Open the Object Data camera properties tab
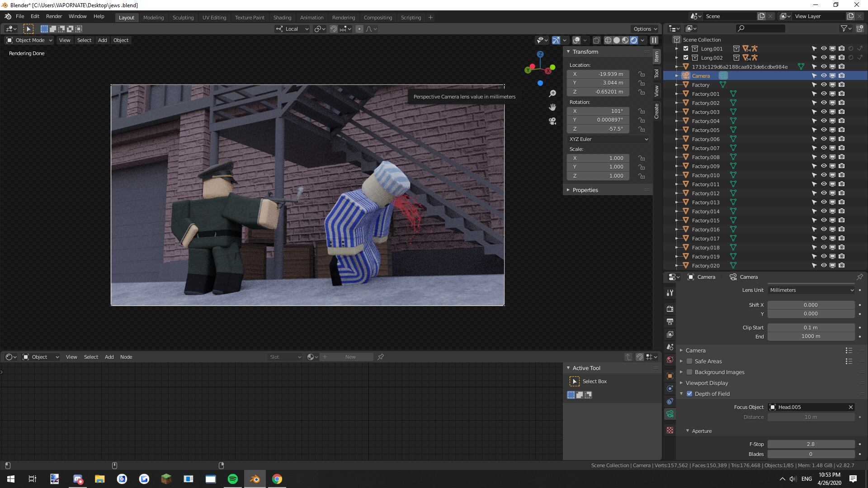The width and height of the screenshot is (868, 488). [670, 413]
